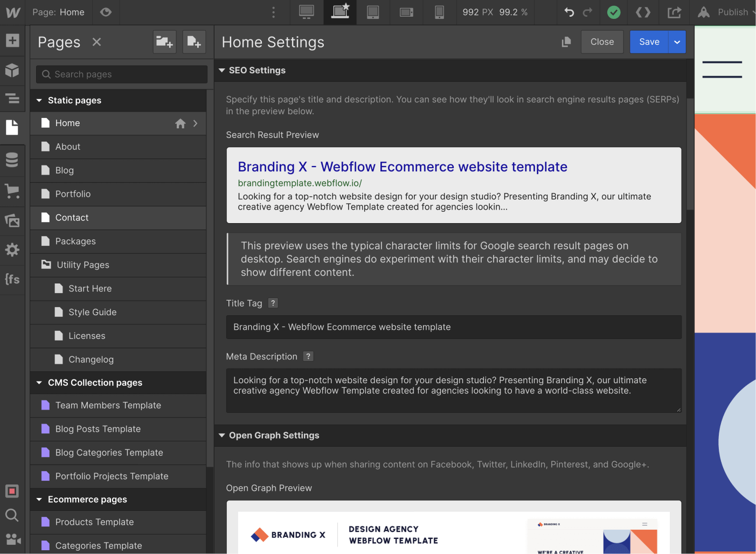Collapse the Static pages section

click(39, 100)
